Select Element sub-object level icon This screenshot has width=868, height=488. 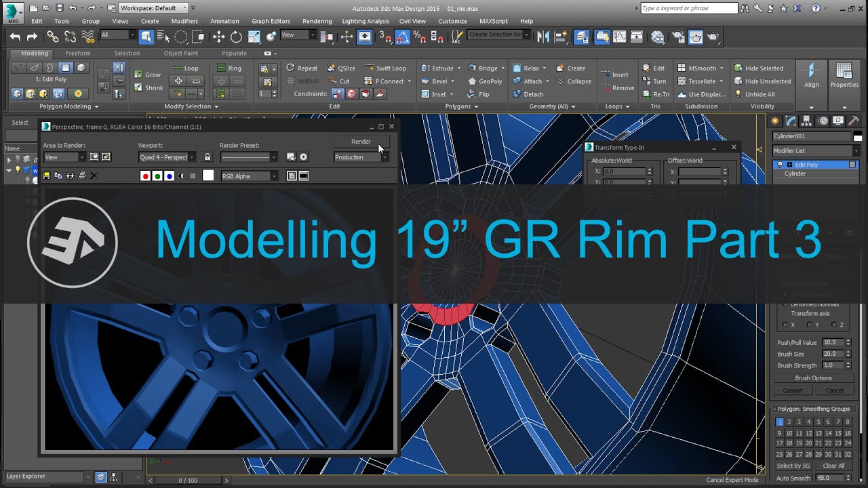[81, 68]
